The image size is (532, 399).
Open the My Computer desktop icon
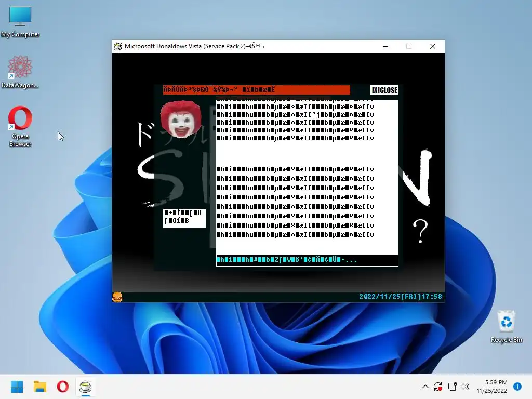(20, 22)
